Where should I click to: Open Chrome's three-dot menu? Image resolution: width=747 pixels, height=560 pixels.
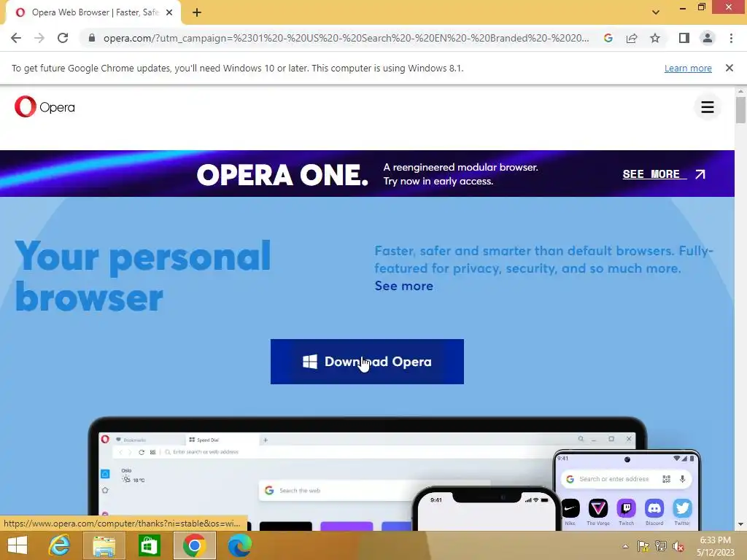tap(731, 38)
